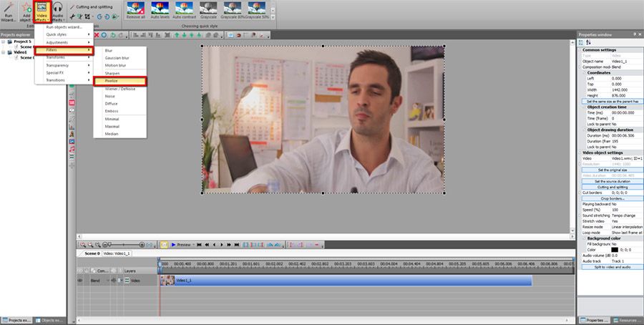Collapse the Project 5 tree node
The height and width of the screenshot is (325, 644).
4,42
